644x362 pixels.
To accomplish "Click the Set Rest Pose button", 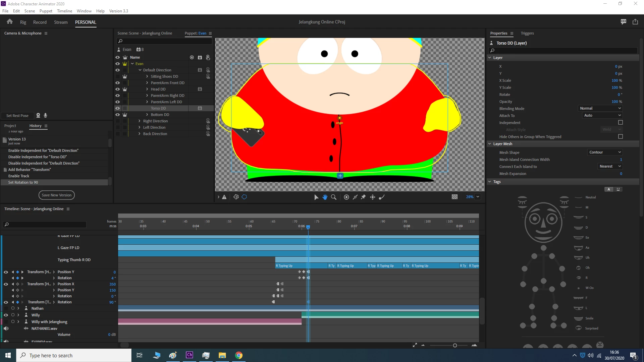I will click(17, 116).
